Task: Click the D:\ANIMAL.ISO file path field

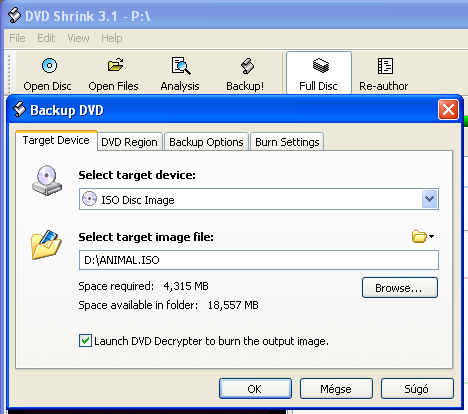Action: 259,260
